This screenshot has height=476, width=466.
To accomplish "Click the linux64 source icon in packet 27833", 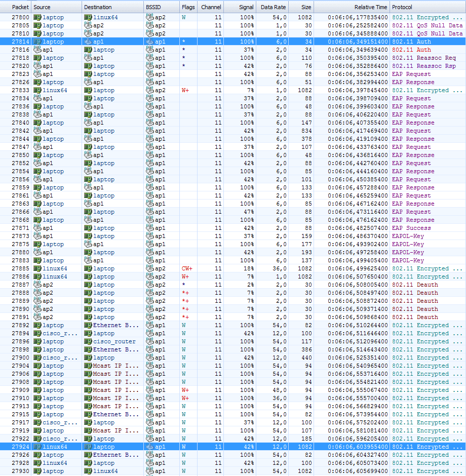I will (x=37, y=90).
